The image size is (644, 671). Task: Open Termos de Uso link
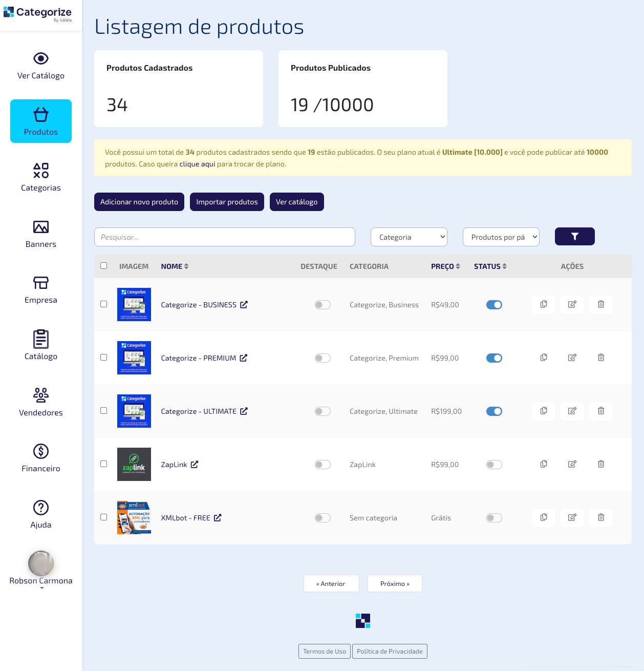tap(325, 651)
